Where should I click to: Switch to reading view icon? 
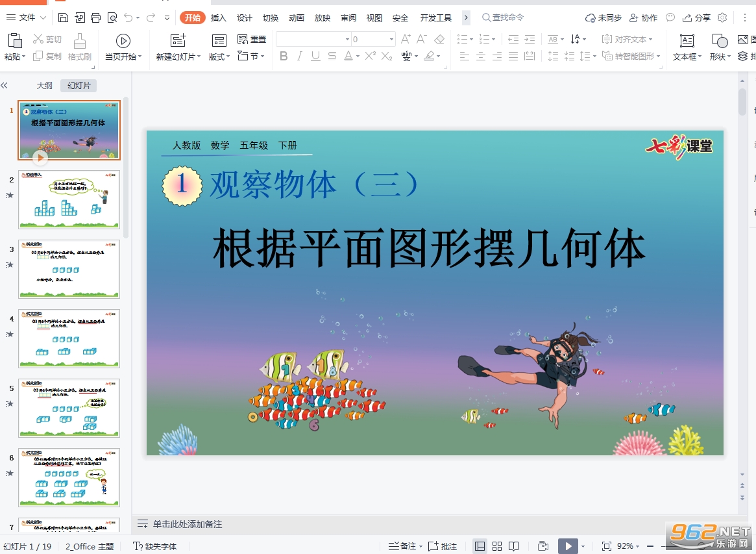[x=514, y=546]
